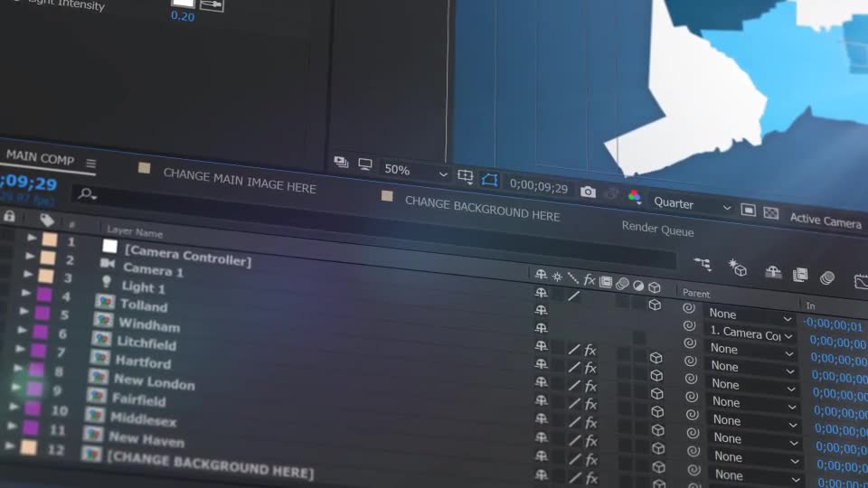The height and width of the screenshot is (488, 868).
Task: Click the 3D Layer column header cube
Action: (x=655, y=287)
